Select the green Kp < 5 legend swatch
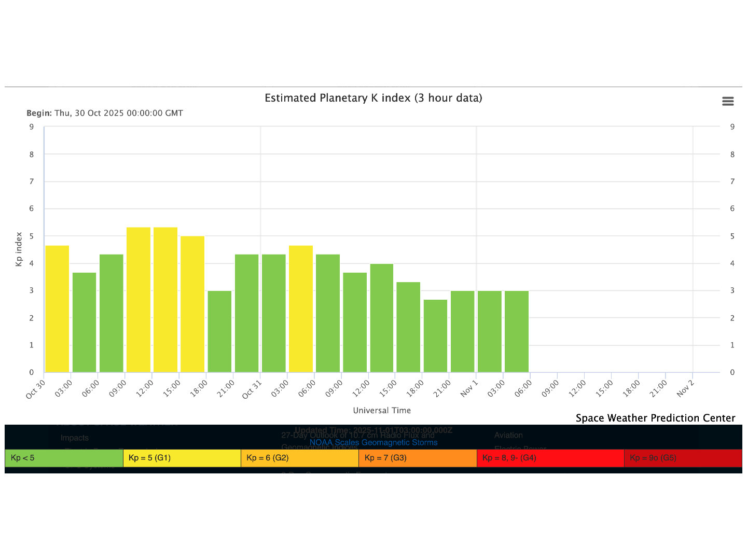 [63, 458]
